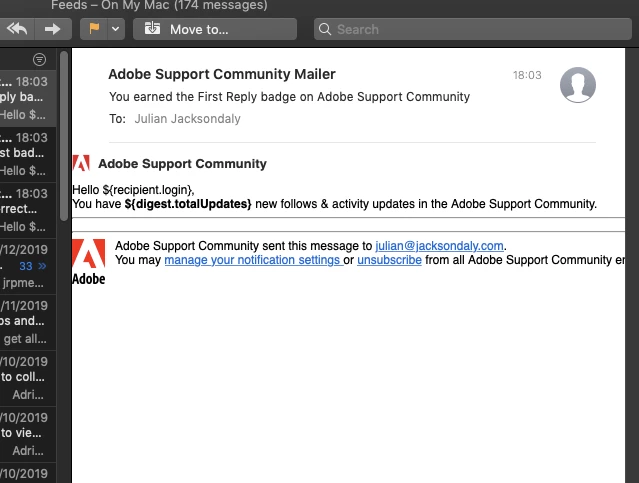This screenshot has width=639, height=483.
Task: Focus the Search field
Action: (473, 29)
